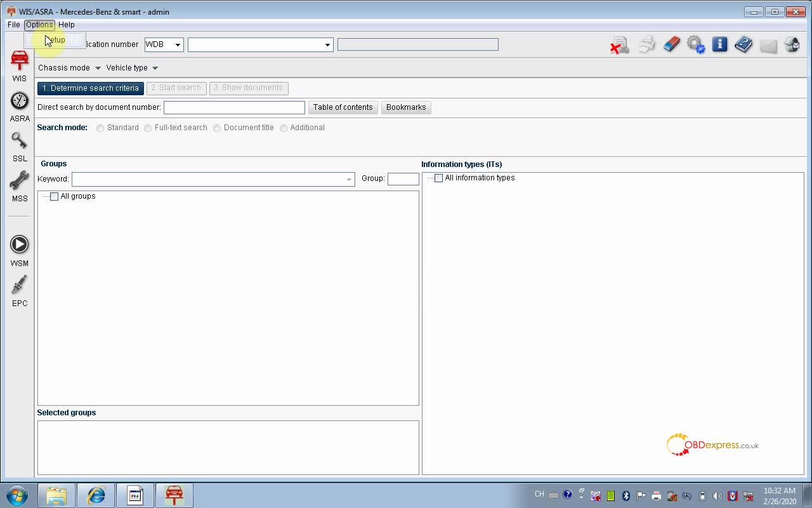
Task: Choose Setup from Options menu
Action: coord(55,39)
